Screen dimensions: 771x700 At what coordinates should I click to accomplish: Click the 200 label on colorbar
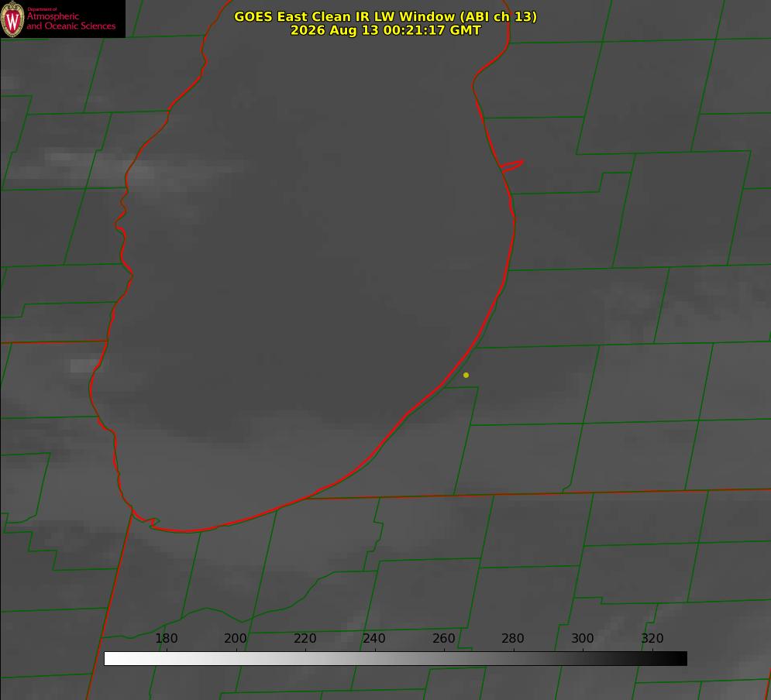(x=236, y=638)
